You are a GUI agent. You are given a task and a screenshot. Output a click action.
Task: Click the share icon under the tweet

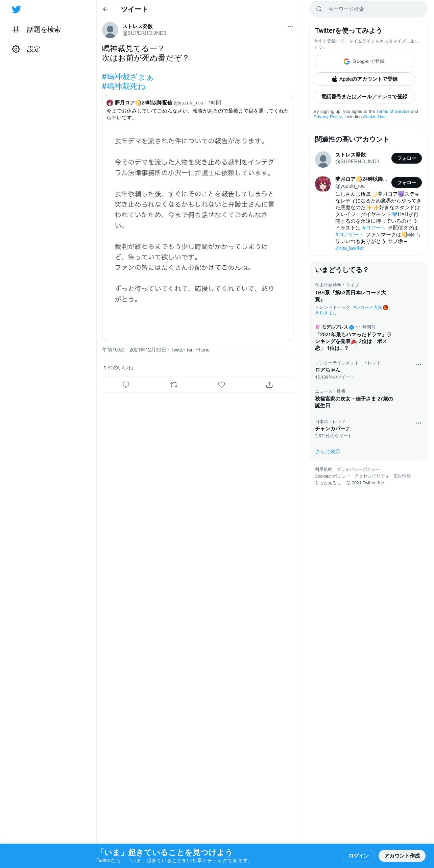click(x=269, y=385)
